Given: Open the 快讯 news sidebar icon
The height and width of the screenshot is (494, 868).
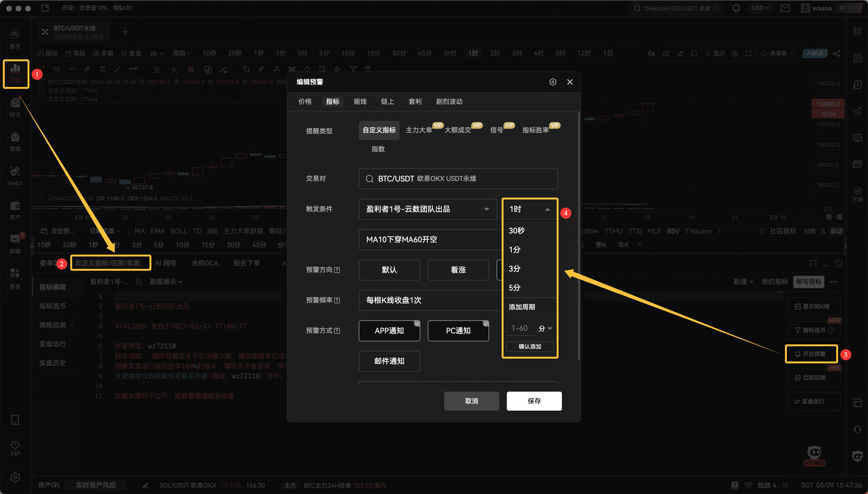Looking at the screenshot, I should pyautogui.click(x=15, y=108).
